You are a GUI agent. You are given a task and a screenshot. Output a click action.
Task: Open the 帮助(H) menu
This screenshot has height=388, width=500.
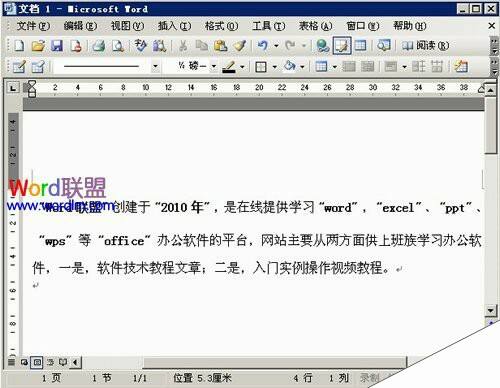click(410, 26)
